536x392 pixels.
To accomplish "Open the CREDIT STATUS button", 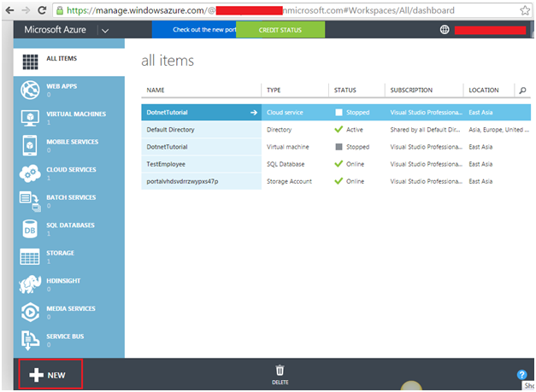I will tap(280, 30).
